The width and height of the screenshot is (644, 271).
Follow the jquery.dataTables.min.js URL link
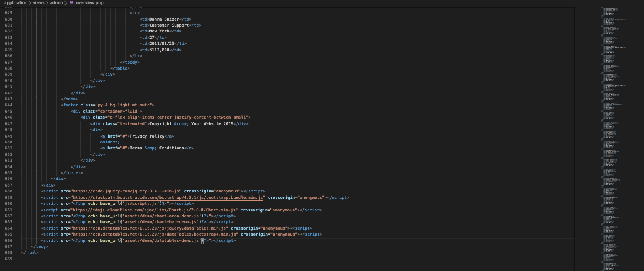(x=150, y=228)
